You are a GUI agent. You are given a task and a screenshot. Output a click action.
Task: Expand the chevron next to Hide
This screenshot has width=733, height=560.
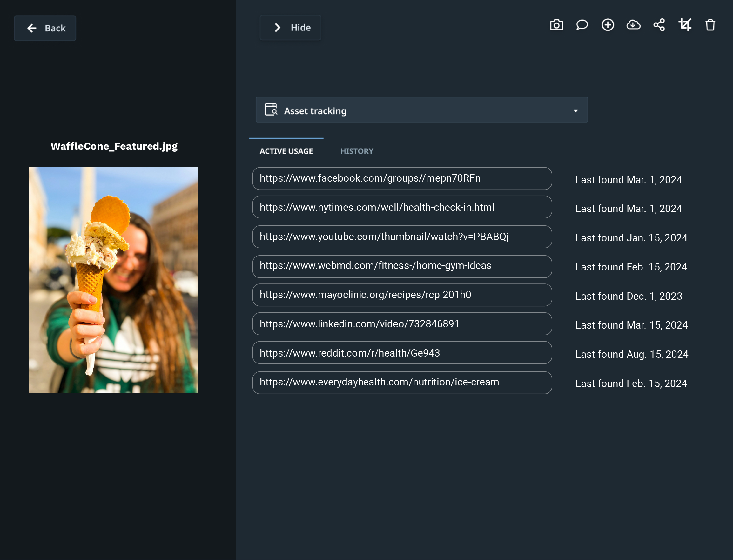coord(277,28)
